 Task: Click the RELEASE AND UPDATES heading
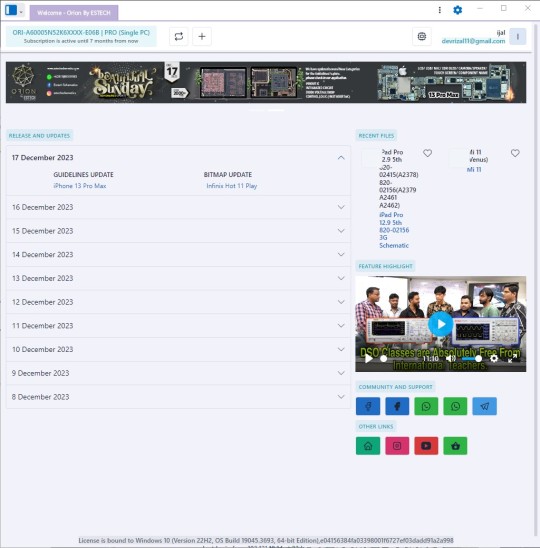point(39,136)
